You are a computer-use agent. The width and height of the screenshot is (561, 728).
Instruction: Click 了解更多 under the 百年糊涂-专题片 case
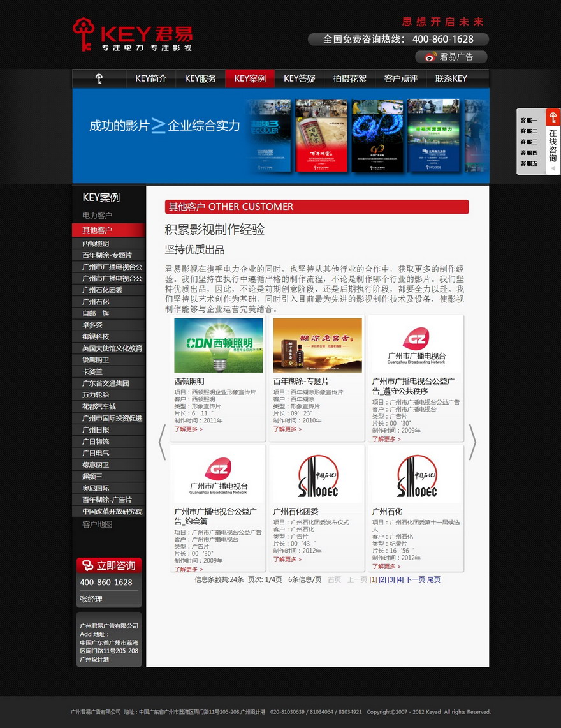(288, 429)
